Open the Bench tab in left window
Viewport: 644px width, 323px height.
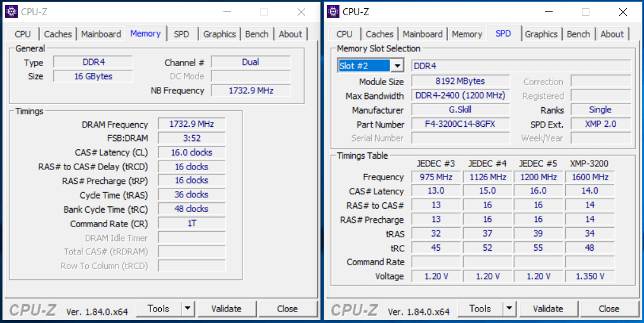point(257,34)
